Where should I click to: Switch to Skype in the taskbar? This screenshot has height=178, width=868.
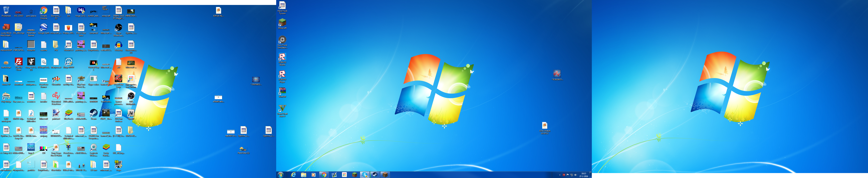click(x=365, y=175)
